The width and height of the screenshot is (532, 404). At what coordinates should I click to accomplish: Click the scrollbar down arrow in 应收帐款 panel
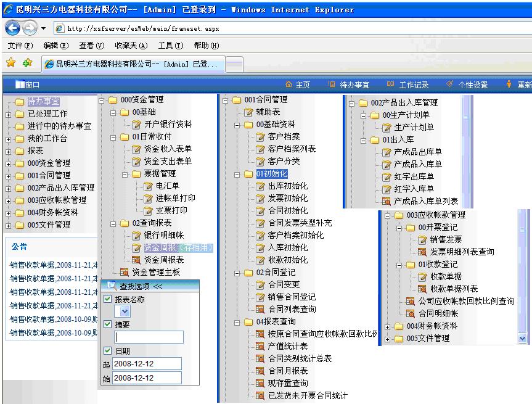coord(523,338)
